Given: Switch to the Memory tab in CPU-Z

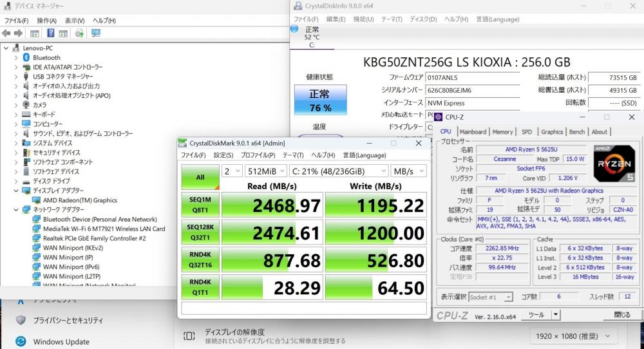Looking at the screenshot, I should coord(502,132).
